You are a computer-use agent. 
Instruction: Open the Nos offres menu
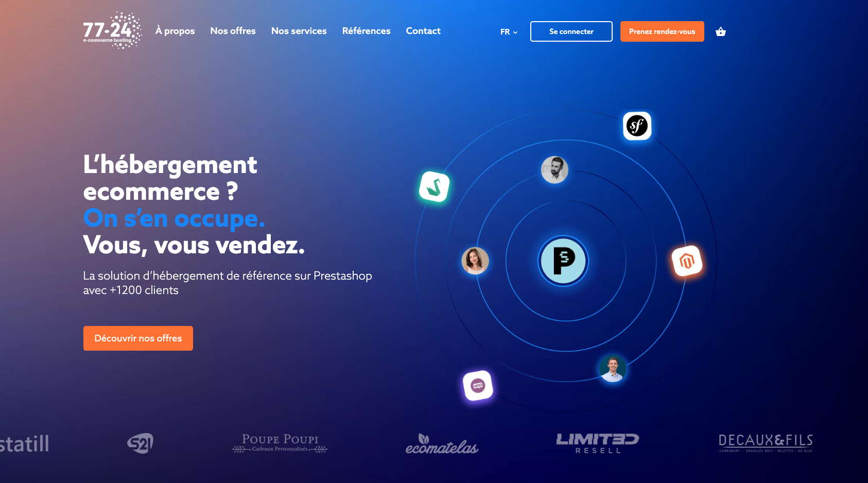(233, 31)
